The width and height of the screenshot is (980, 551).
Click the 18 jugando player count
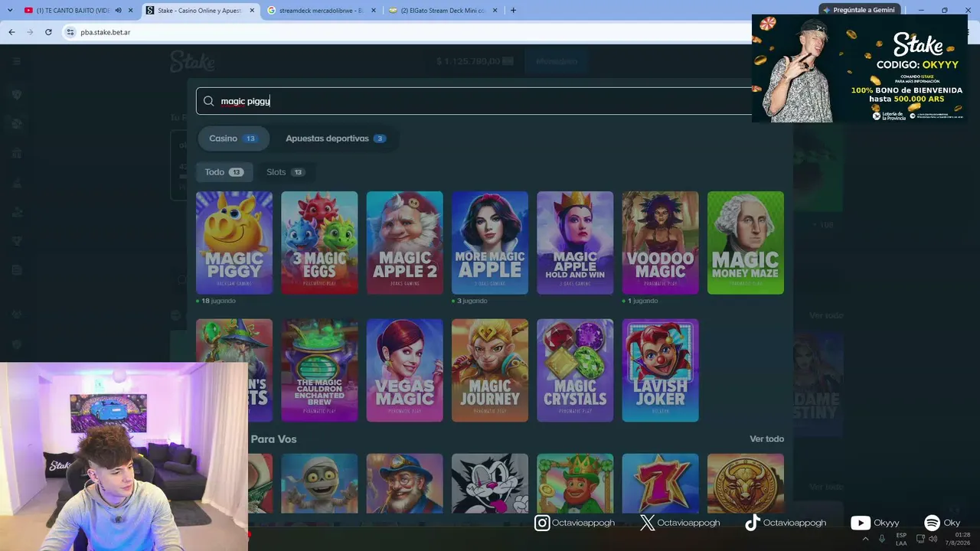point(216,301)
